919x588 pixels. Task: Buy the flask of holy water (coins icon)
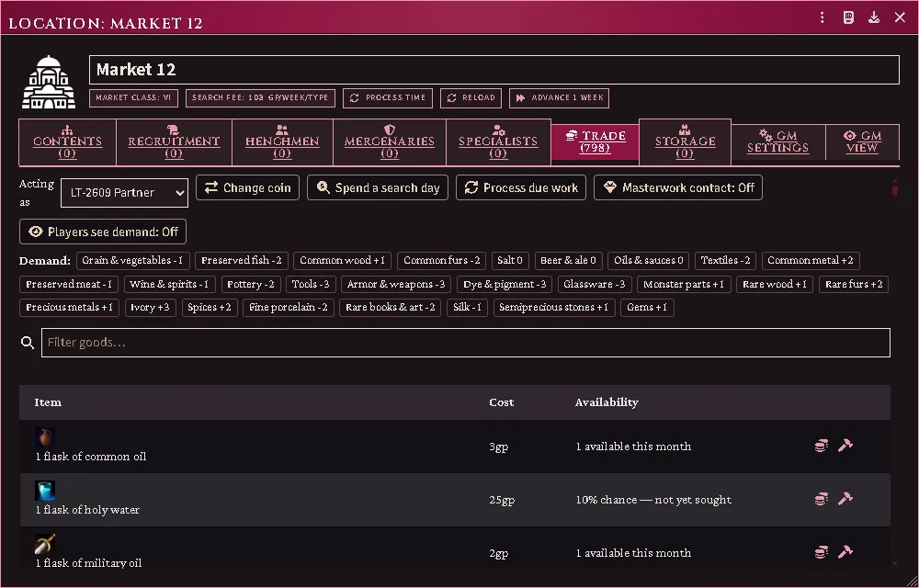point(821,500)
